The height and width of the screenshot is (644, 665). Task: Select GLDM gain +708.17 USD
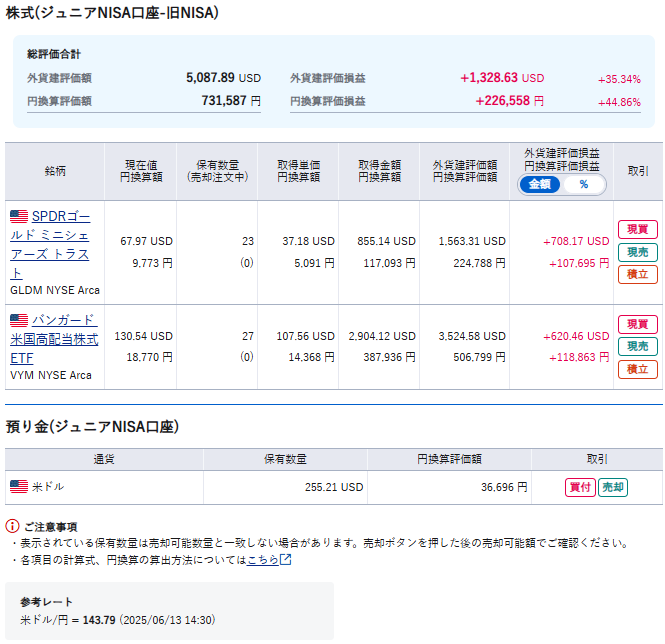coord(576,241)
